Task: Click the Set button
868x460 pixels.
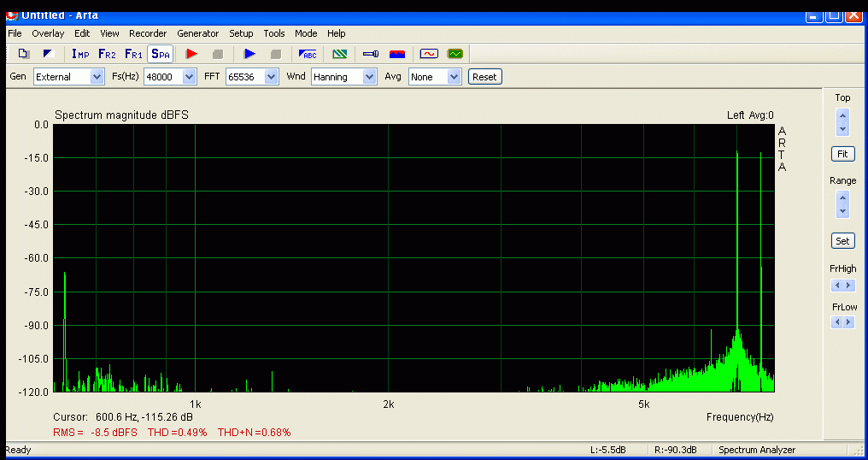Action: point(842,241)
